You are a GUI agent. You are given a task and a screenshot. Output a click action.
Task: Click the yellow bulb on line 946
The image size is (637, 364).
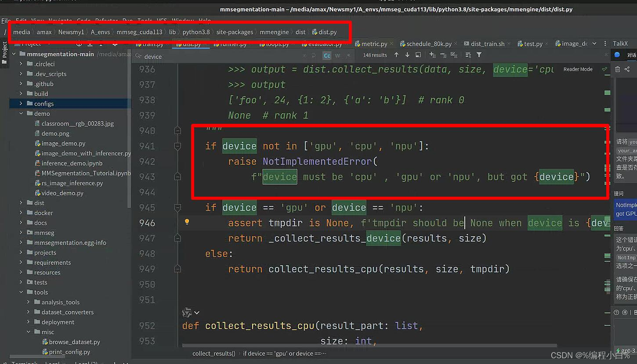(187, 222)
